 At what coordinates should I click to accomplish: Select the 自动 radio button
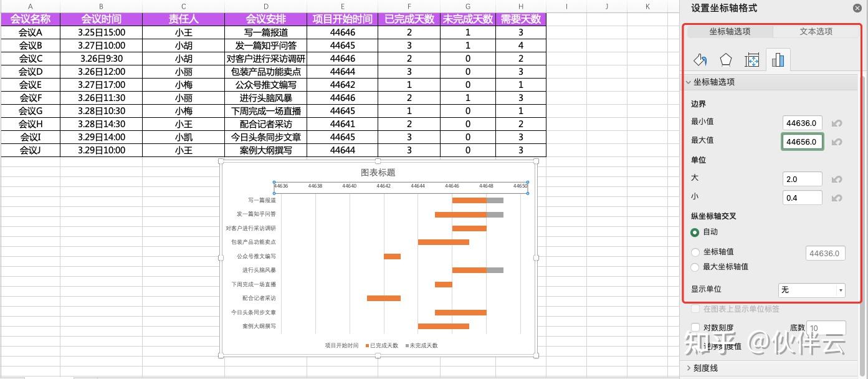[x=695, y=232]
